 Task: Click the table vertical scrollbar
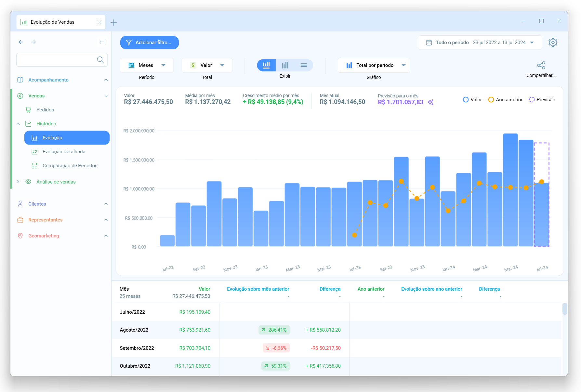point(565,309)
